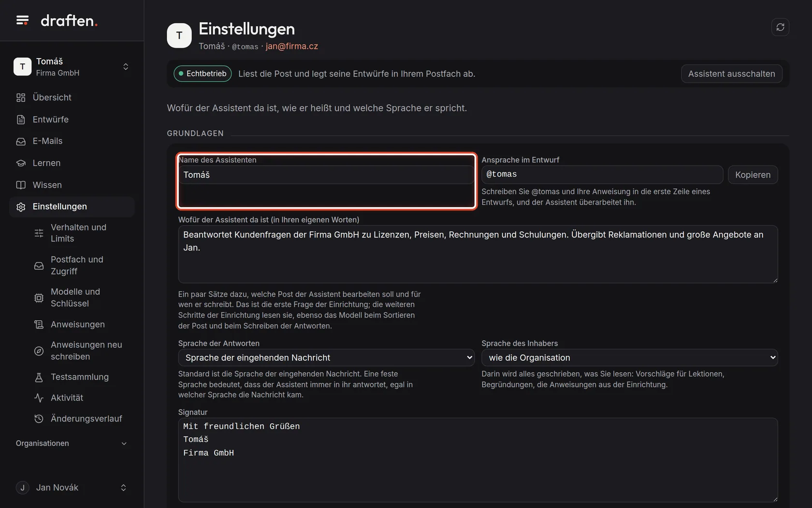Open the Verhalten und Limits settings page
The image size is (812, 508).
pyautogui.click(x=81, y=233)
